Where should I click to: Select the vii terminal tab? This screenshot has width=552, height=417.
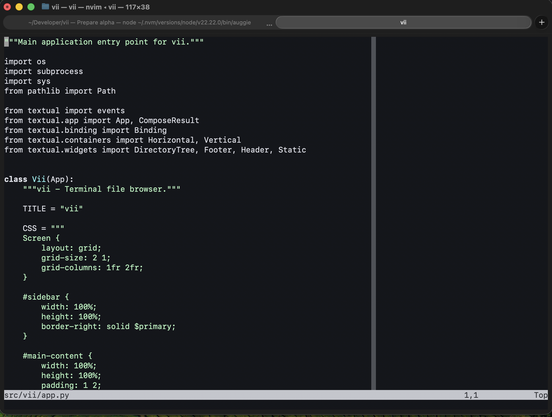click(403, 23)
